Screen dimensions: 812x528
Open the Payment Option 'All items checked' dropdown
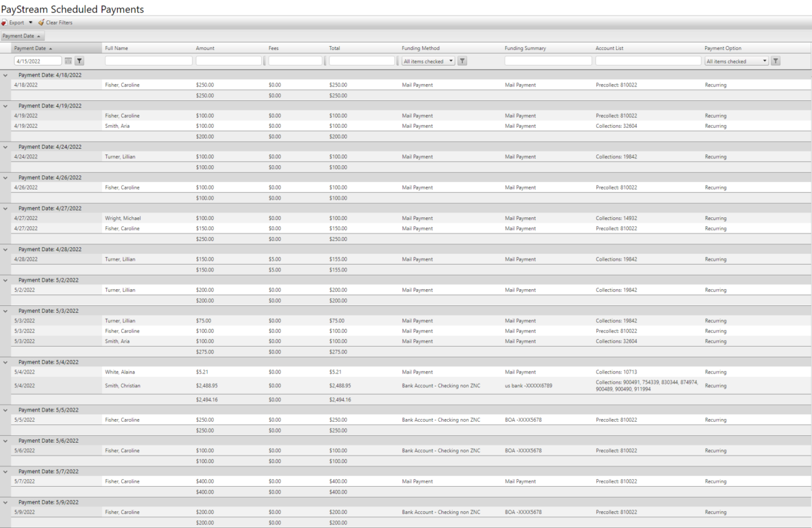click(737, 61)
